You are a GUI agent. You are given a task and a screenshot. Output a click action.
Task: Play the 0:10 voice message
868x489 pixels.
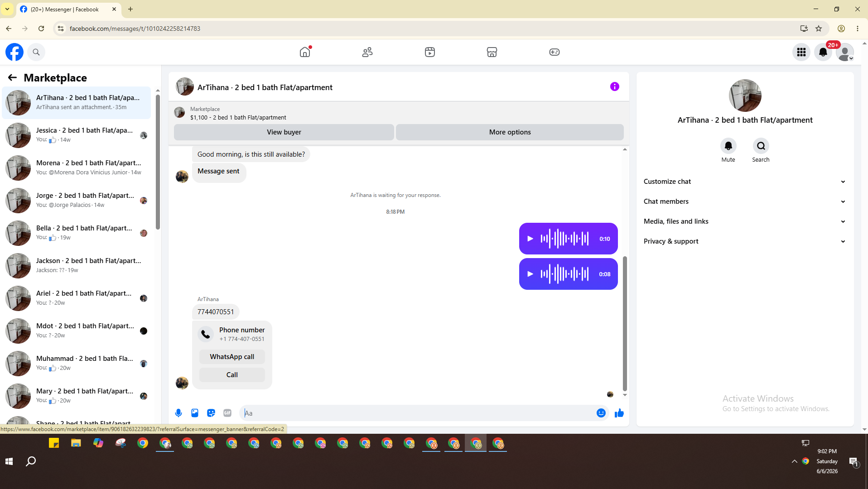click(530, 239)
